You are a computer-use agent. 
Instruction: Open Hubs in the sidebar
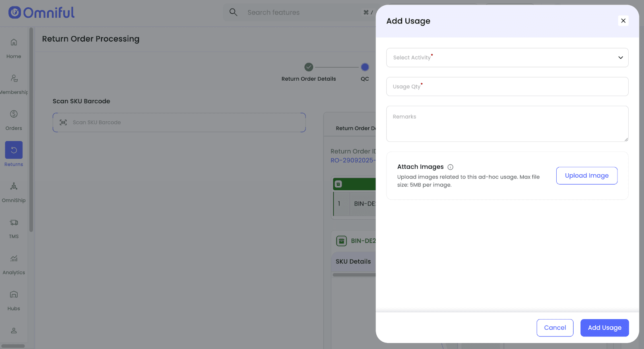pyautogui.click(x=14, y=295)
